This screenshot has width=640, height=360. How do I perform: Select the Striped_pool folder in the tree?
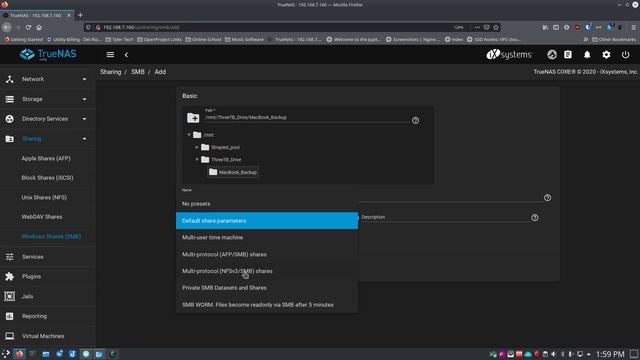[x=221, y=147]
